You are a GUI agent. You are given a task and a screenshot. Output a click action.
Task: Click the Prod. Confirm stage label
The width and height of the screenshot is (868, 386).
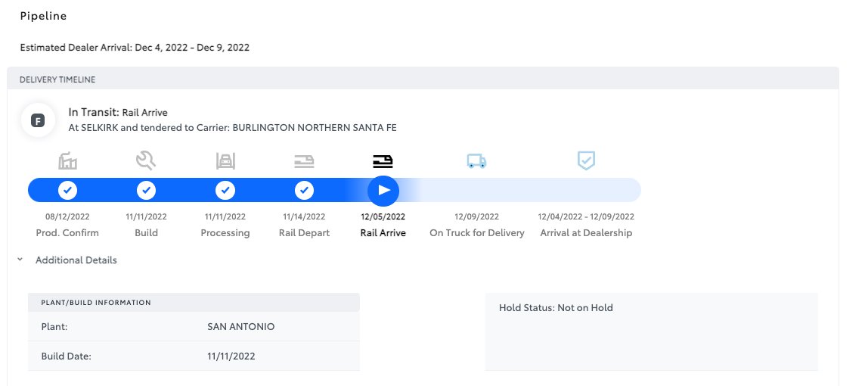67,233
